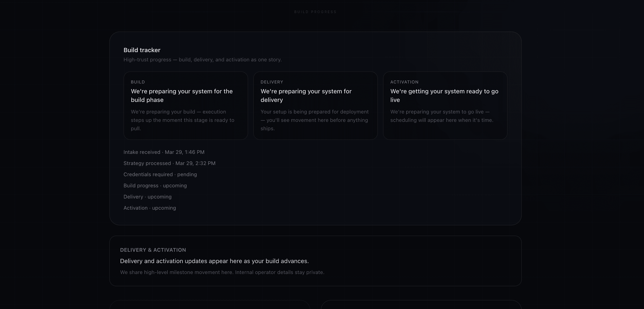Image resolution: width=644 pixels, height=309 pixels.
Task: Click the deployment preparation description text
Action: (314, 120)
